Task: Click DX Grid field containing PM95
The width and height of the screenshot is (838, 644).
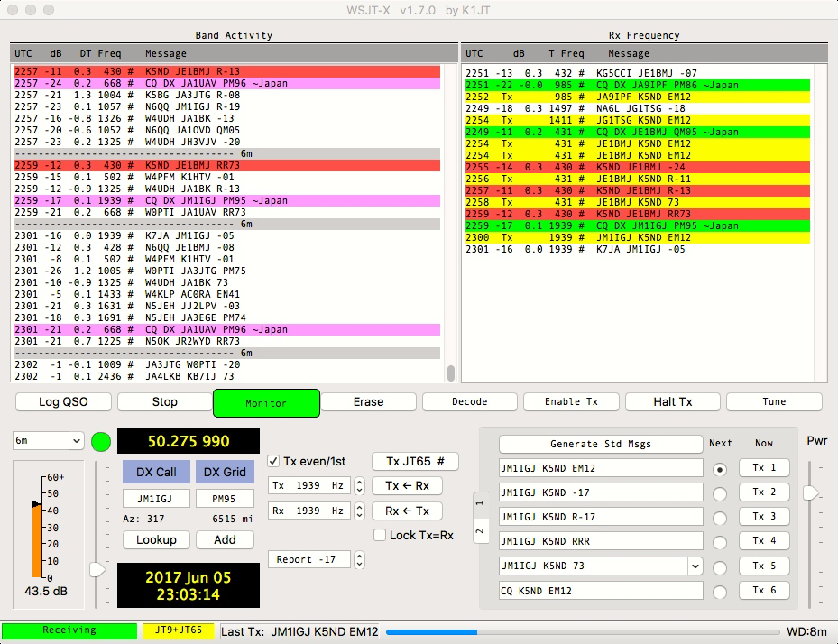Action: (x=225, y=499)
